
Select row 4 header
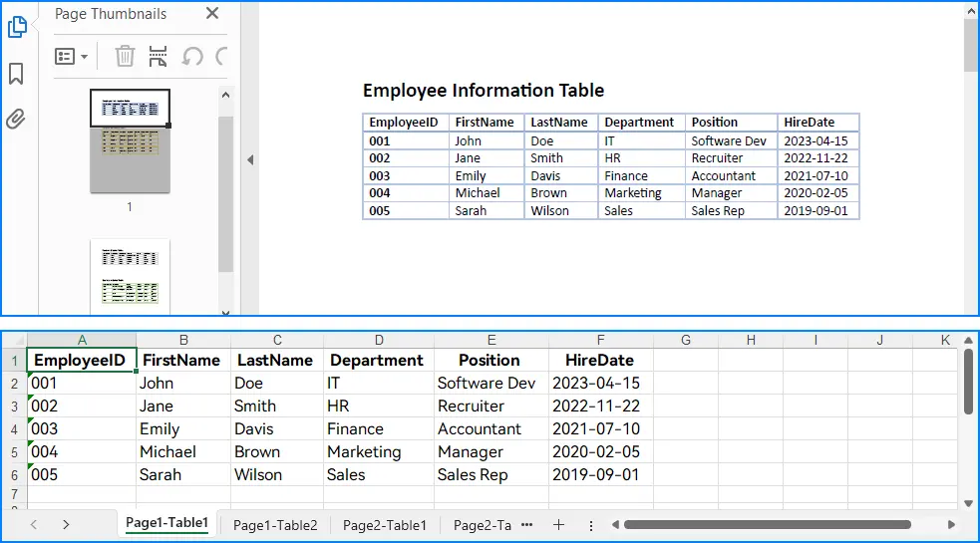point(14,429)
